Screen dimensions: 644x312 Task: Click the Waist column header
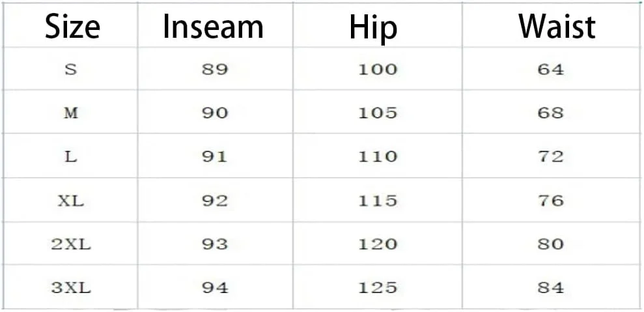point(556,27)
